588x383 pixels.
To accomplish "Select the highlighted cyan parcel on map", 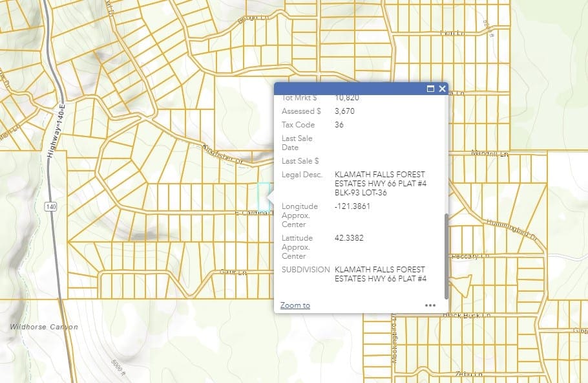I will (263, 195).
